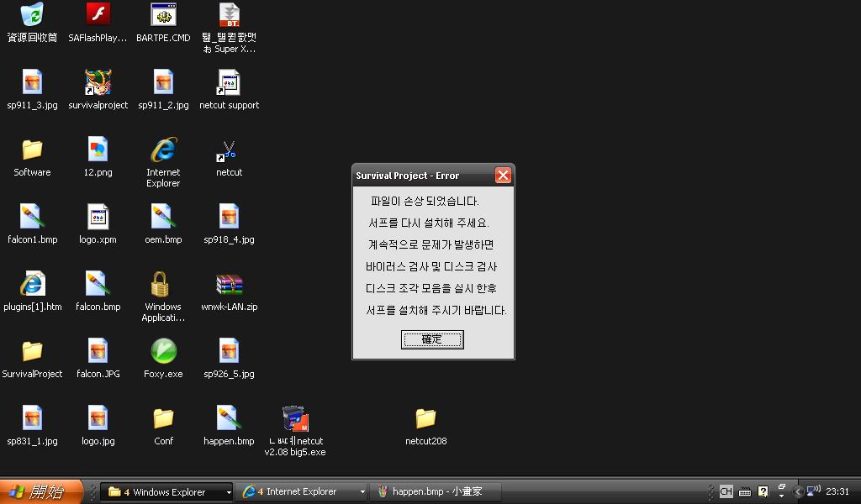This screenshot has width=861, height=504.
Task: Expand the Internet Explorer taskbar group arrow
Action: (362, 492)
